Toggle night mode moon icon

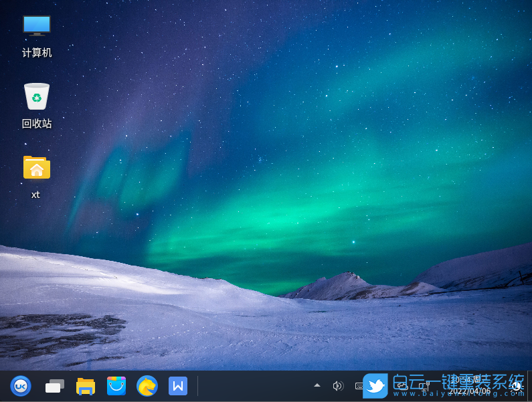tap(517, 386)
